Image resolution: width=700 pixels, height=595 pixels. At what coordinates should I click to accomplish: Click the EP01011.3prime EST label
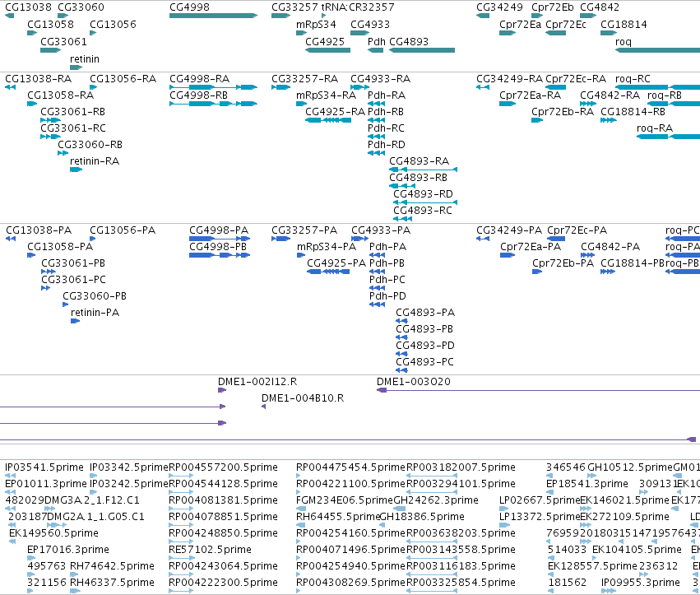point(46,484)
